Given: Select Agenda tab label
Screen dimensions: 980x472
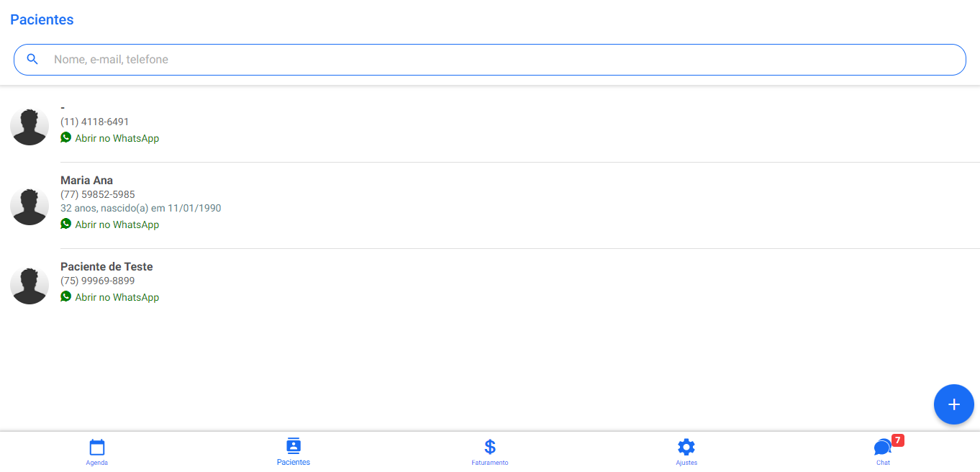Looking at the screenshot, I should tap(97, 463).
